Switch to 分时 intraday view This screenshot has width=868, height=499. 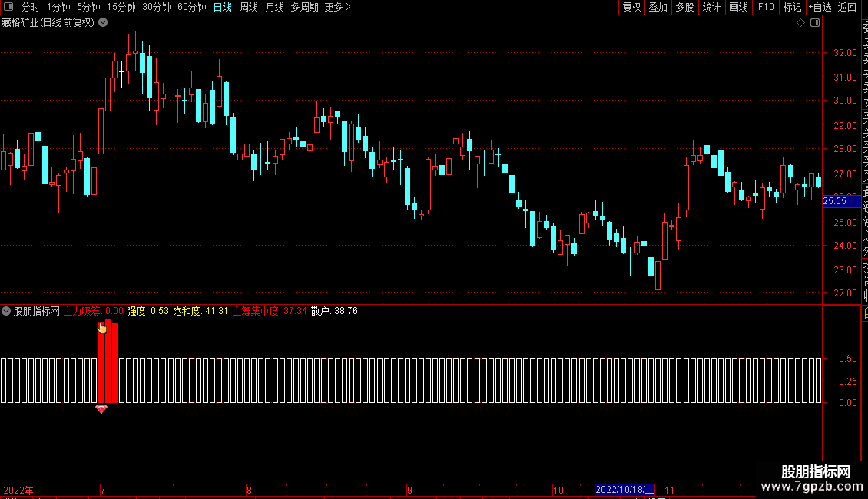(x=31, y=7)
